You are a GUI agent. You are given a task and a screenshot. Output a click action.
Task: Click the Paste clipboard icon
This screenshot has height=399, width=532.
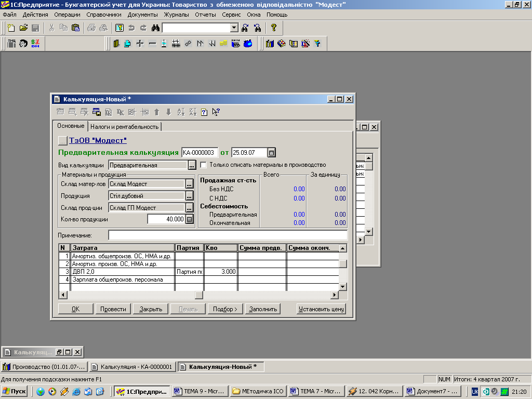coord(76,28)
